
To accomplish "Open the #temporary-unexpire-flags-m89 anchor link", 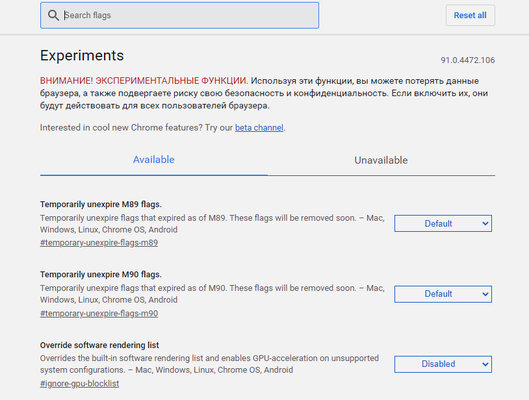I will 99,243.
